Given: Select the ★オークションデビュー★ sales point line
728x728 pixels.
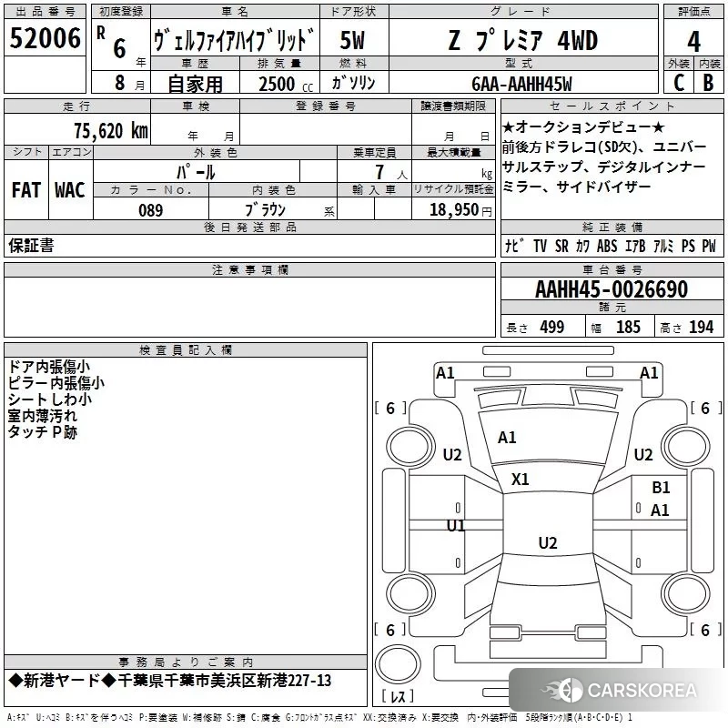Looking at the screenshot, I should pyautogui.click(x=584, y=126).
